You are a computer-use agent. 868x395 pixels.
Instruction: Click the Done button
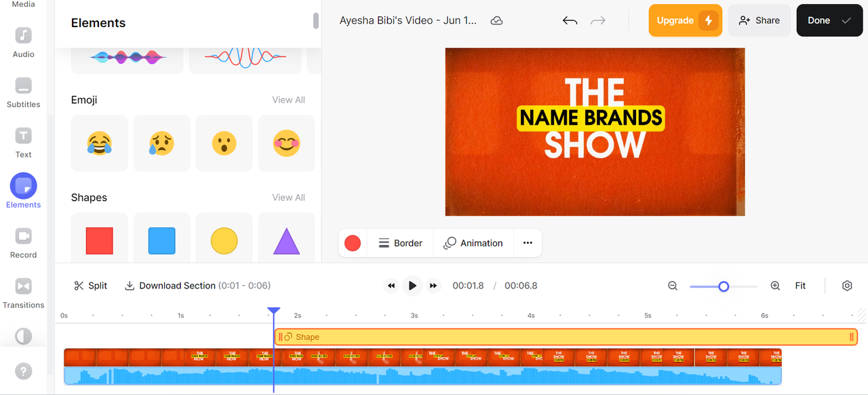point(829,20)
